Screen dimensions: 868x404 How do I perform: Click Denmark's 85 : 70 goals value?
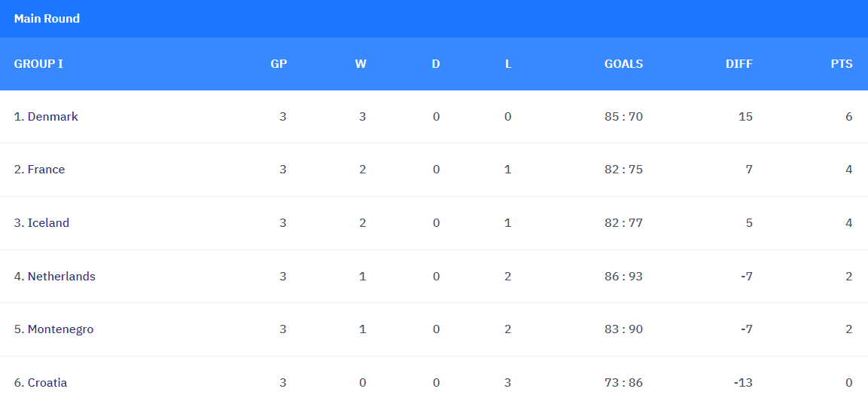point(623,117)
